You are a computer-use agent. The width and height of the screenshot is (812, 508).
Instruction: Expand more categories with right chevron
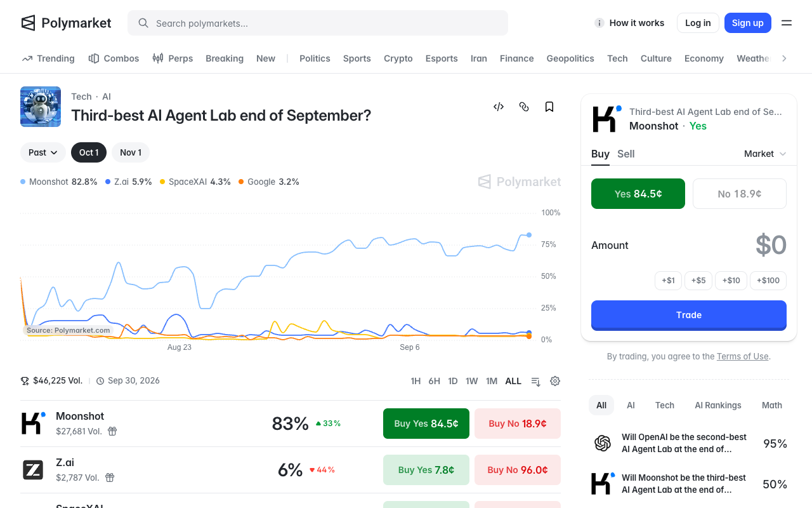784,58
